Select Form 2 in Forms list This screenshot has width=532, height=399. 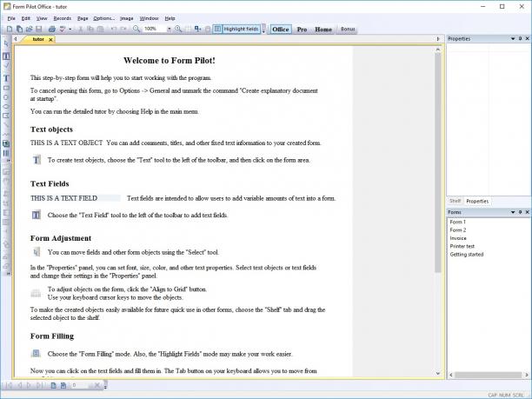(x=458, y=230)
